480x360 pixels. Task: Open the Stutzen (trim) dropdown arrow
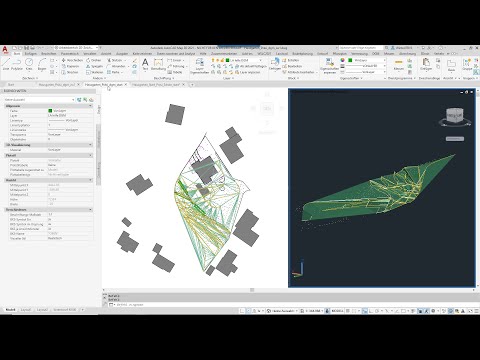[x=125, y=60]
